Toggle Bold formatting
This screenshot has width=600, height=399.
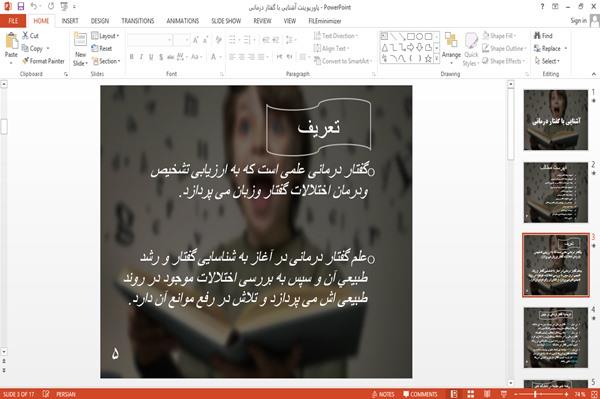[x=132, y=57]
